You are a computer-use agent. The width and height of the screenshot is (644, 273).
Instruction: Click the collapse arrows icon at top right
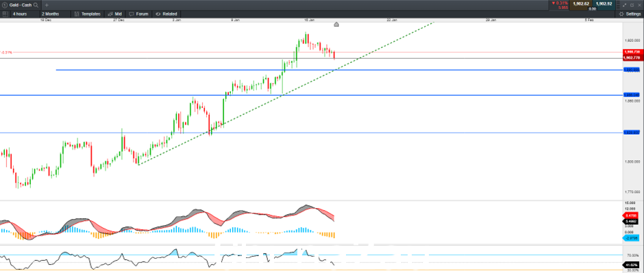pos(625,5)
